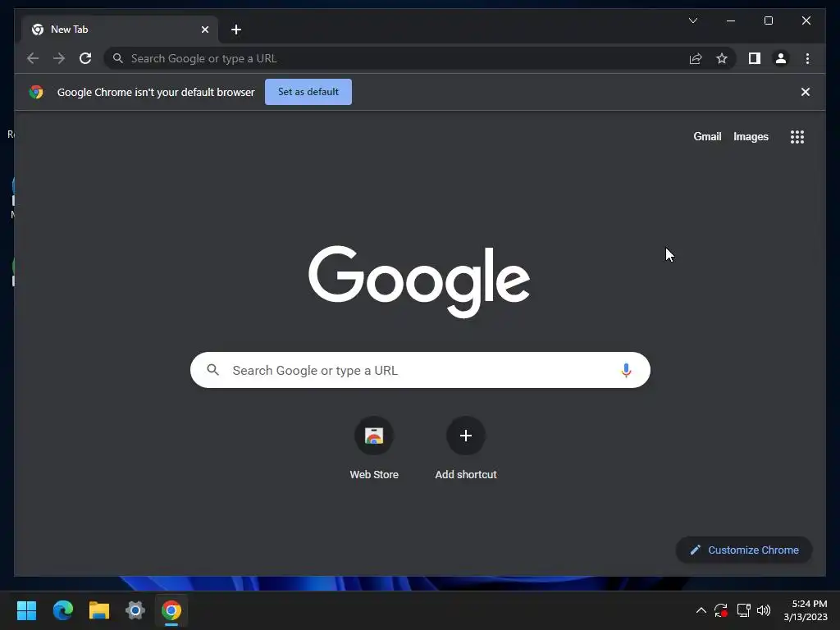This screenshot has height=630, width=840.
Task: Open a new tab with the plus button
Action: tap(235, 30)
